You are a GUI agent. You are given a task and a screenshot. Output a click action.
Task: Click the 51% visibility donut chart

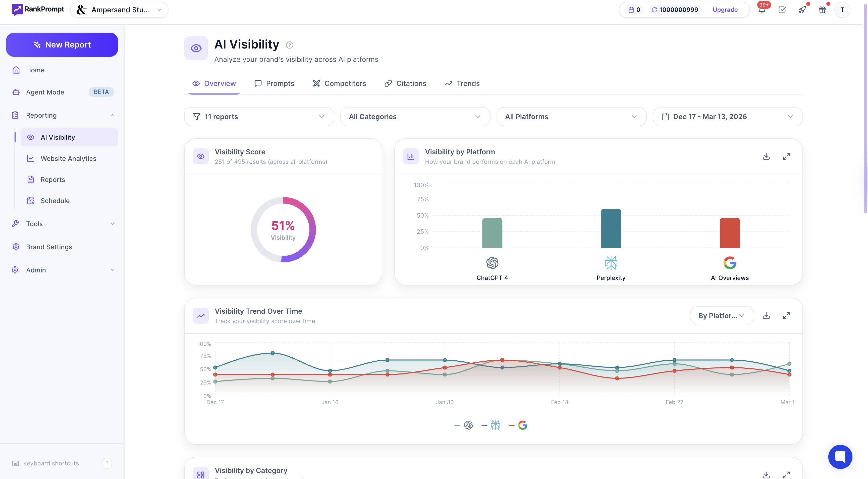(x=283, y=229)
